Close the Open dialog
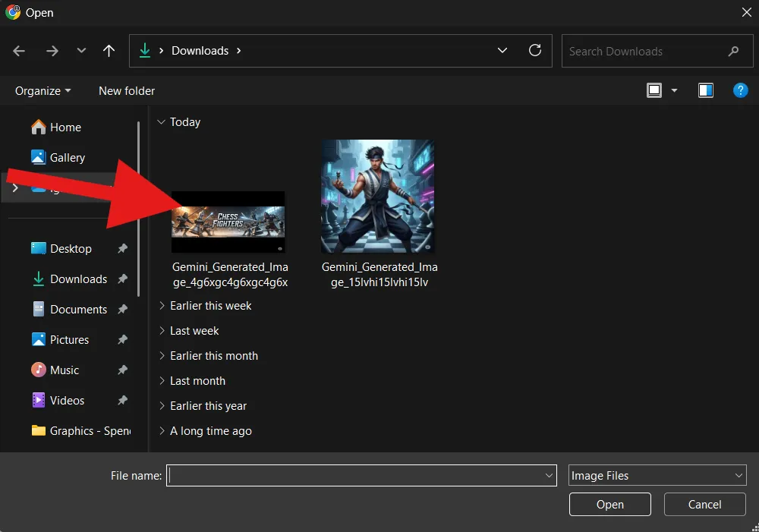759x532 pixels. click(746, 13)
